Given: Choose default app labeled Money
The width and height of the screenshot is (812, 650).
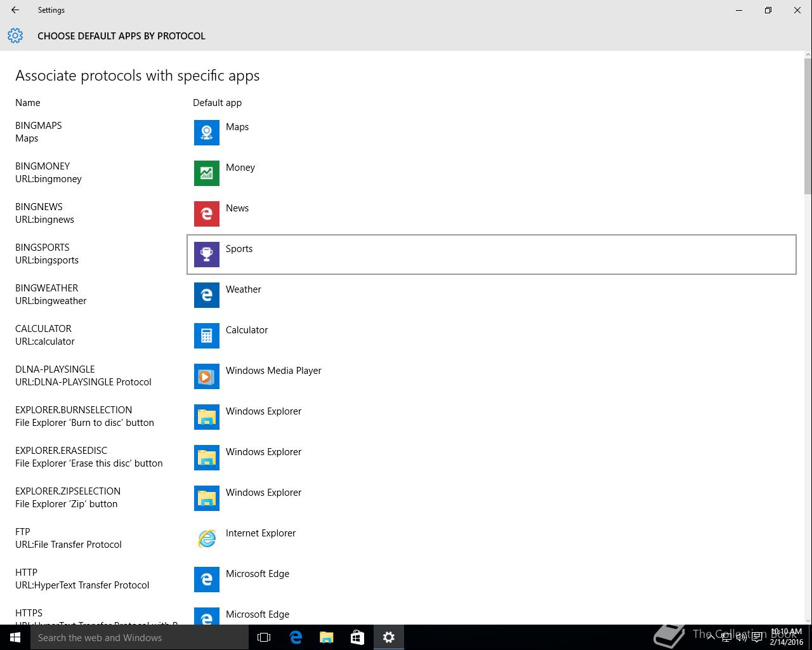Looking at the screenshot, I should [240, 168].
